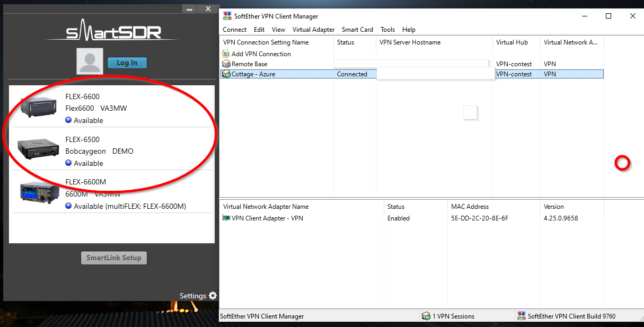Click the Remote Base connection icon
Image resolution: width=644 pixels, height=327 pixels.
pyautogui.click(x=226, y=64)
